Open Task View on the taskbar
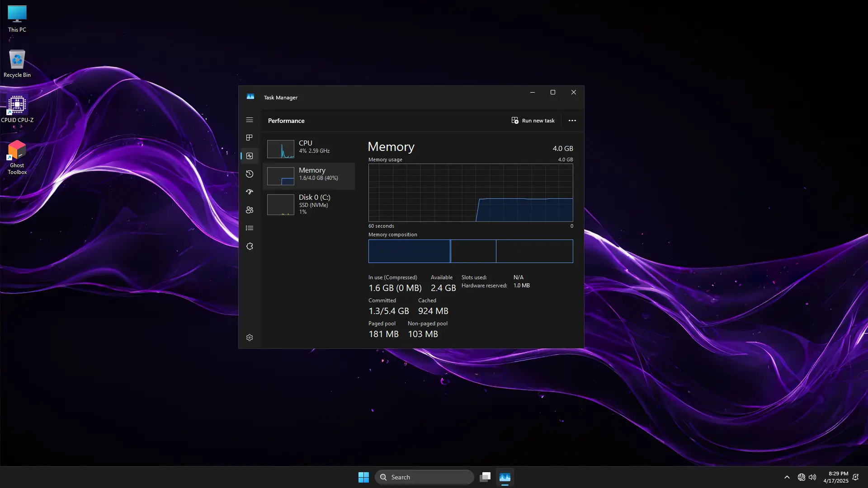868x488 pixels. point(485,477)
